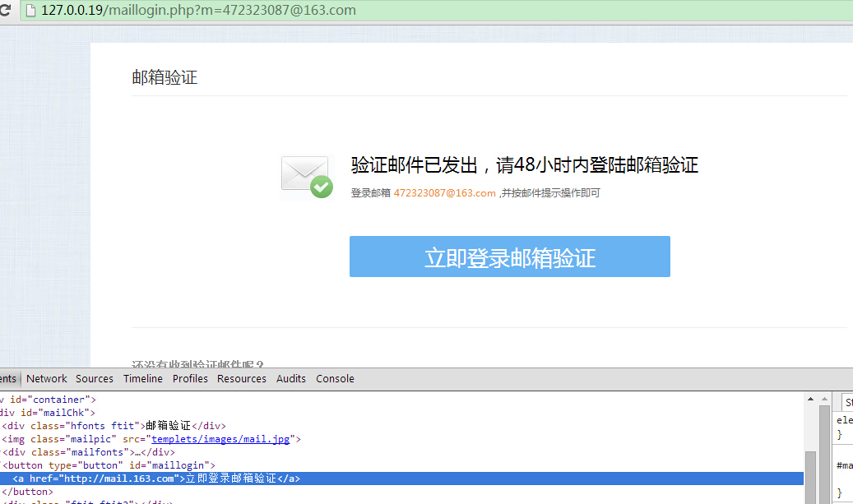Switch to the Sources panel
The height and width of the screenshot is (504, 853).
tap(94, 378)
